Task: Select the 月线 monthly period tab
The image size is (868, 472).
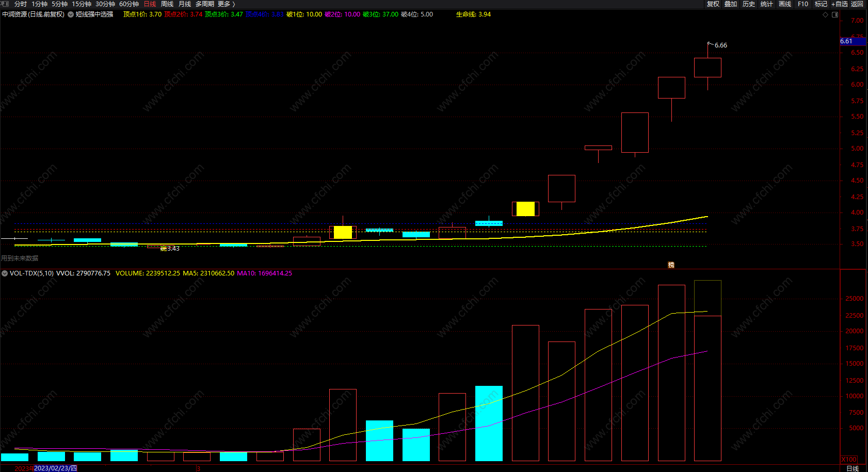Action: click(x=185, y=4)
